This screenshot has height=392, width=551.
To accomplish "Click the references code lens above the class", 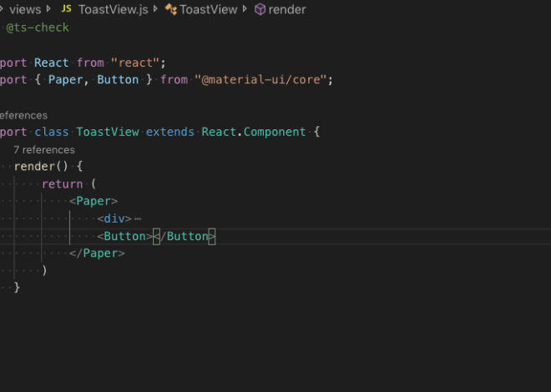I will coord(23,115).
